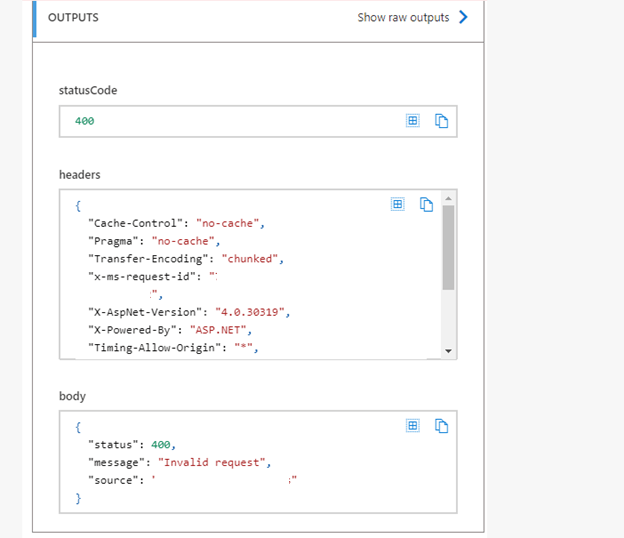Click the "ASP.NET" X-Powered-By value
Screen dimensions: 624x538
[218, 330]
